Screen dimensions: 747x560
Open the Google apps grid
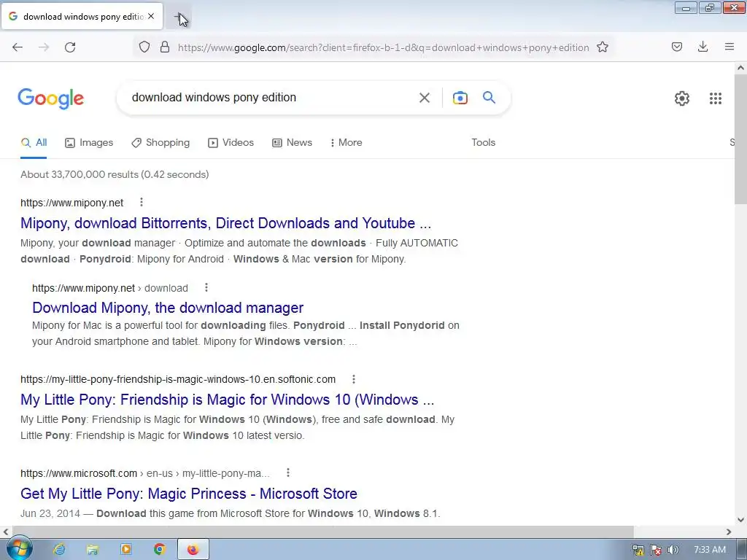[x=716, y=98]
